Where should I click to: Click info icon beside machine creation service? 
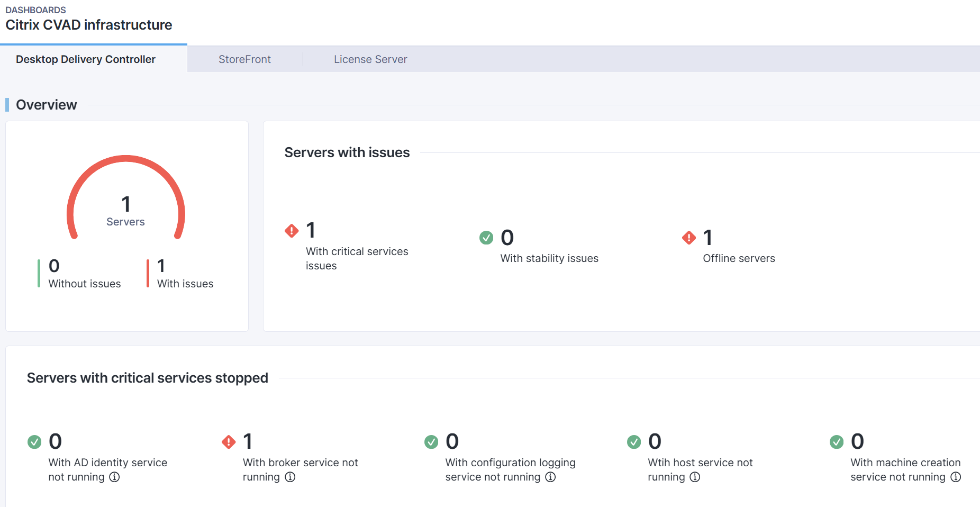tap(956, 477)
